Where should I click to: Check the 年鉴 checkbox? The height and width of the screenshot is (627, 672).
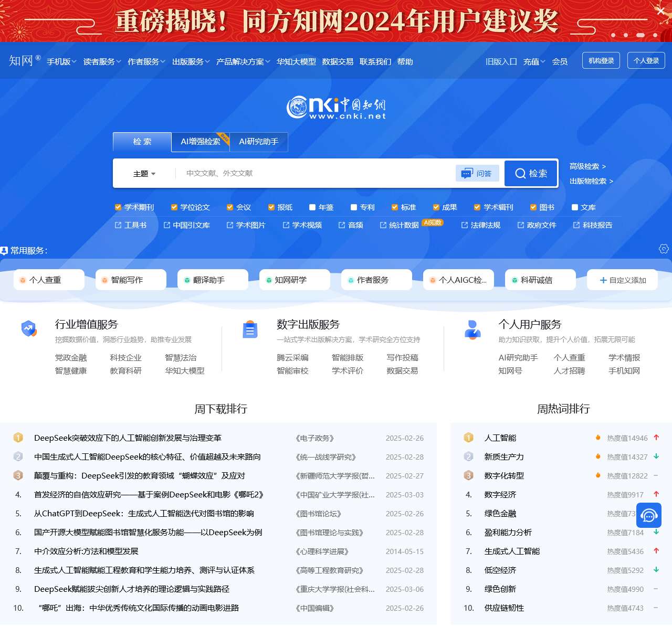coord(312,207)
